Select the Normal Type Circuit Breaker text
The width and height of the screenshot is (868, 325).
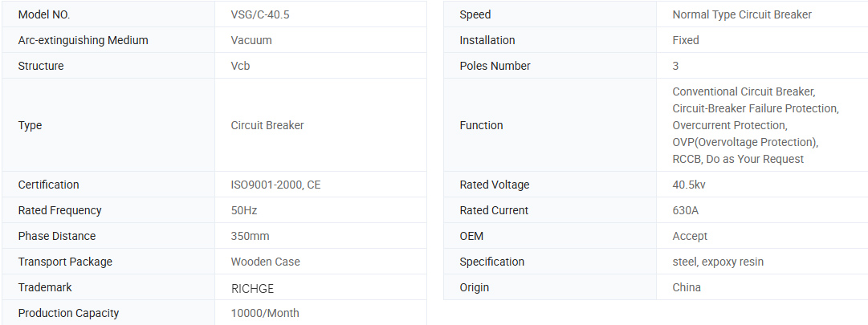742,14
